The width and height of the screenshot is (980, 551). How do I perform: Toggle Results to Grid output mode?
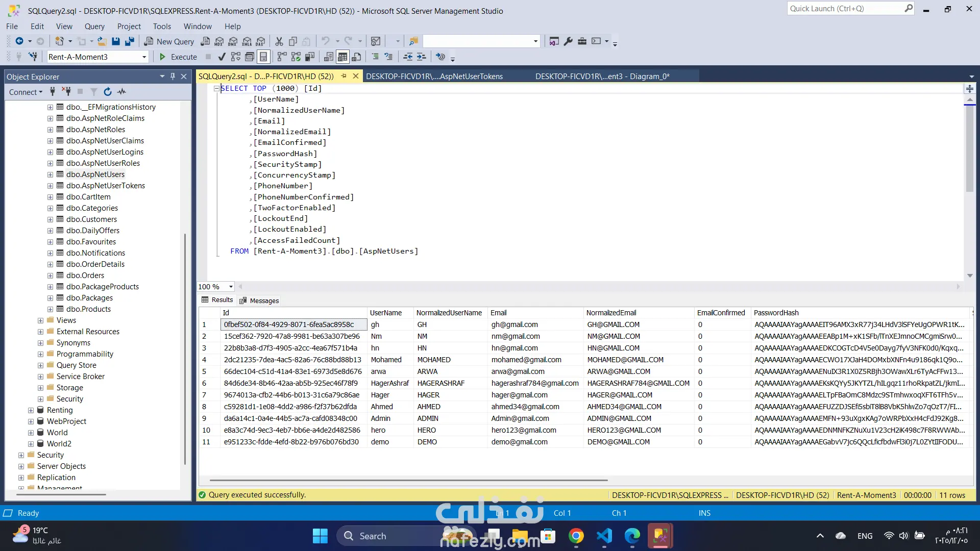[x=342, y=57]
